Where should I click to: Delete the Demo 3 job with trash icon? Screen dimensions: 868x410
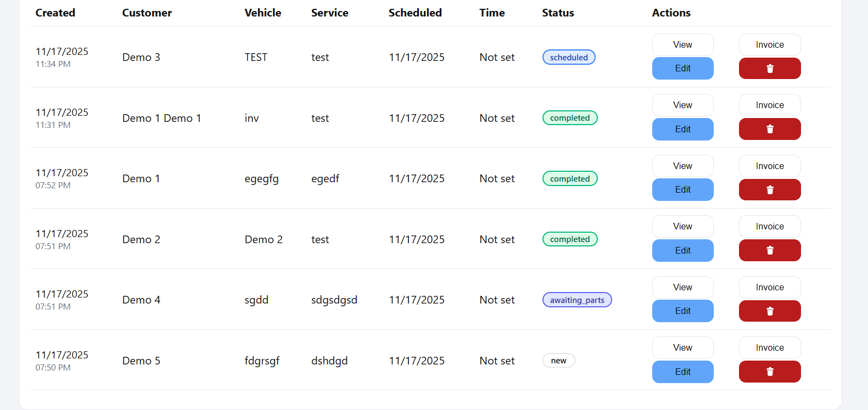[x=769, y=69]
